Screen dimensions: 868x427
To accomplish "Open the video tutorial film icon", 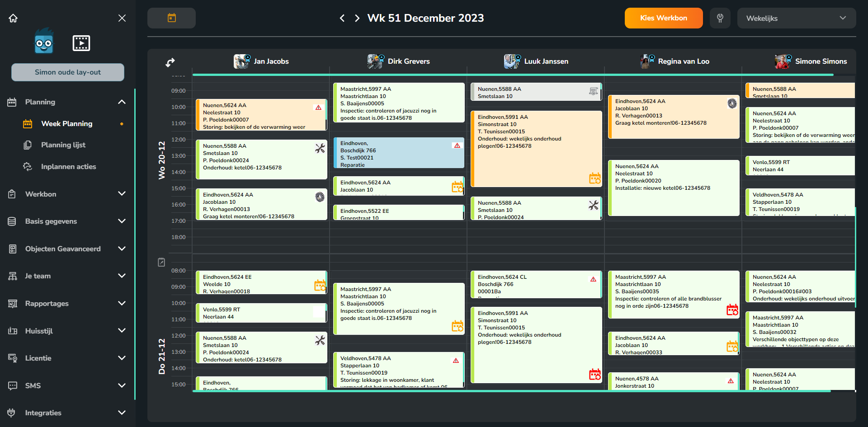I will (x=81, y=43).
